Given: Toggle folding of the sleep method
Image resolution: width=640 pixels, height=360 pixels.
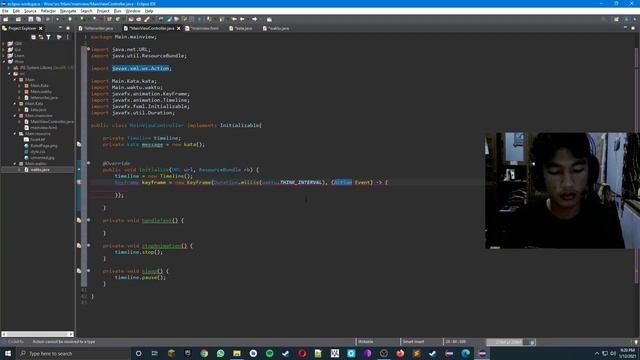Looking at the screenshot, I should tap(88, 271).
